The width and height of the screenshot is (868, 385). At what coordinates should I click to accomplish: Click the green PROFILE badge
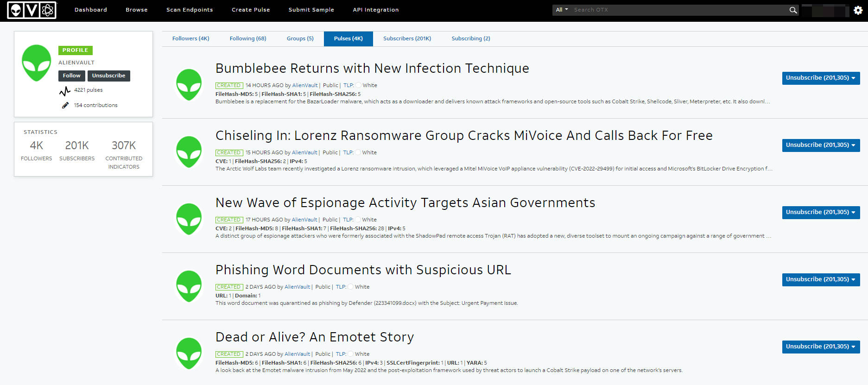76,50
